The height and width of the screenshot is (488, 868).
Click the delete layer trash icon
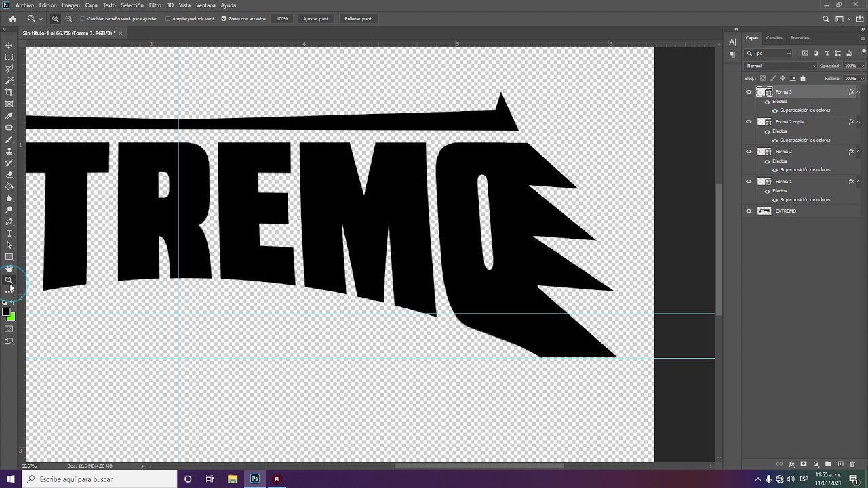click(x=852, y=464)
